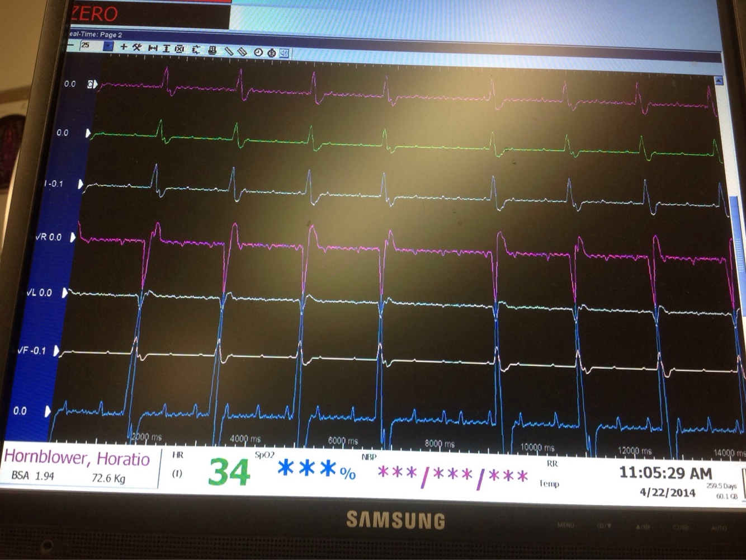Click the scroll up arrow at top right

719,81
